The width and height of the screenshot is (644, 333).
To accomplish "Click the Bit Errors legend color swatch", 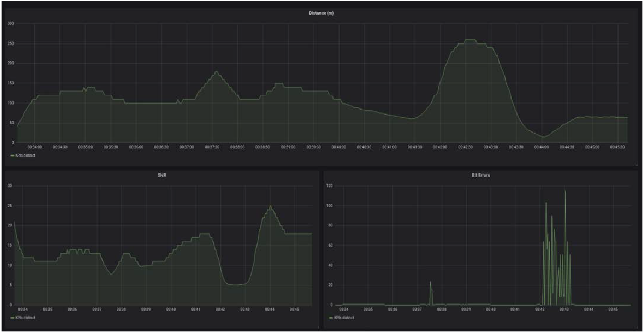I will click(x=330, y=317).
